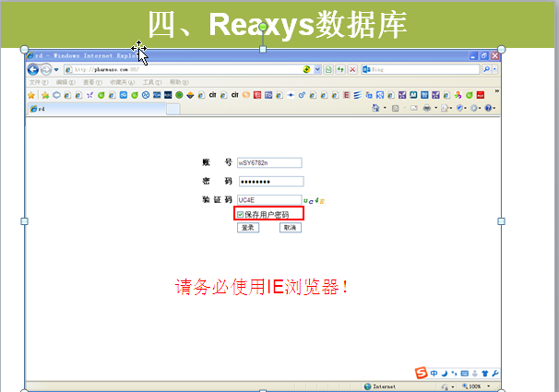The image size is (559, 392).
Task: Select the slide title 四、Reaxys数据库
Action: (278, 24)
